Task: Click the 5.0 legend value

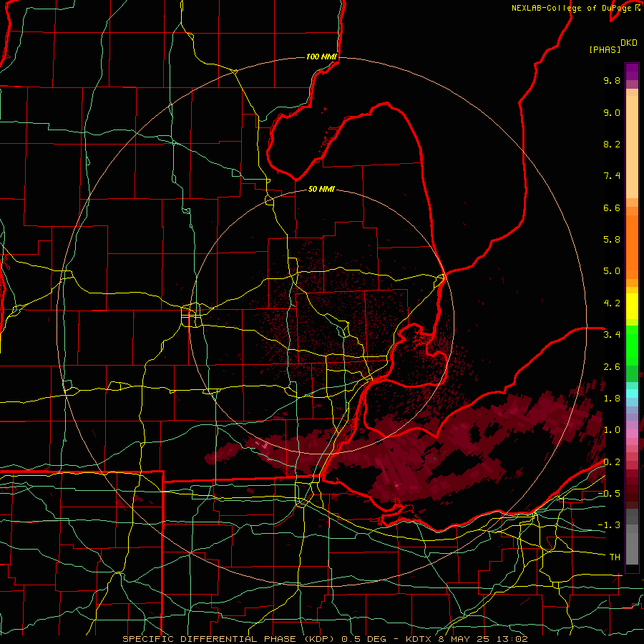Action: [x=612, y=271]
